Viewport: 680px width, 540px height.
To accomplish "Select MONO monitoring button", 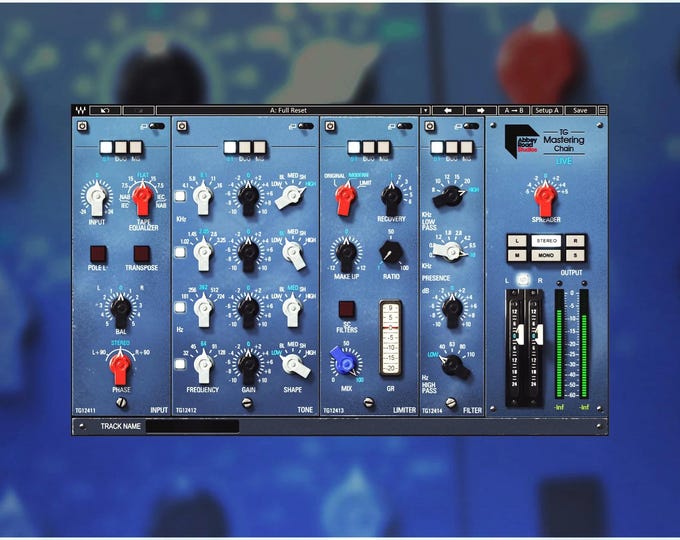I will (546, 255).
